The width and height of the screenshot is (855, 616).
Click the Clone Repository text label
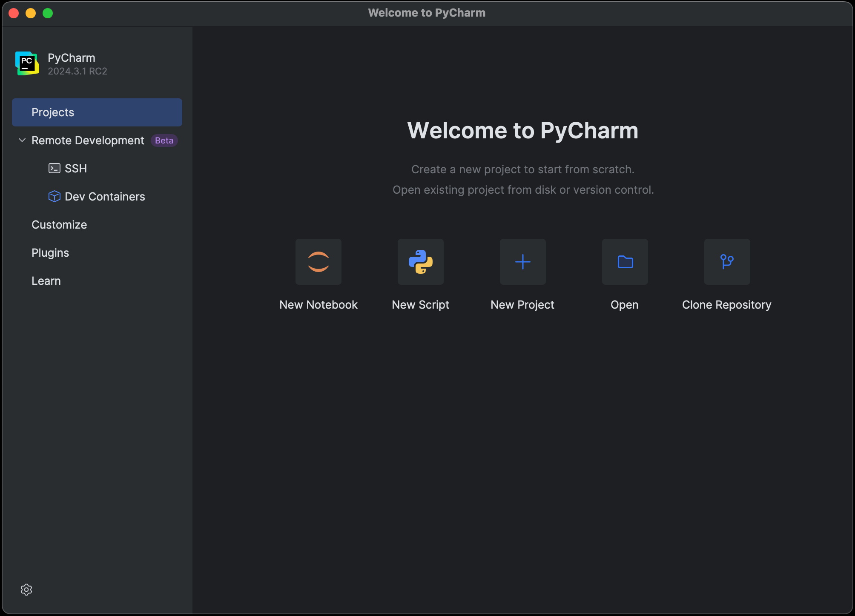pyautogui.click(x=726, y=305)
